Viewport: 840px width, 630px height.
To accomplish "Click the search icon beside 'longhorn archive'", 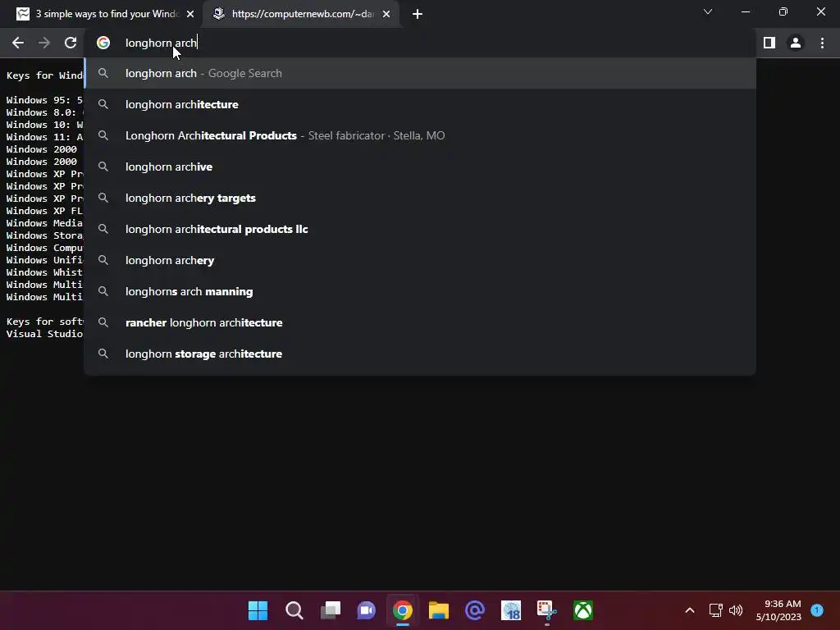I will pyautogui.click(x=103, y=167).
